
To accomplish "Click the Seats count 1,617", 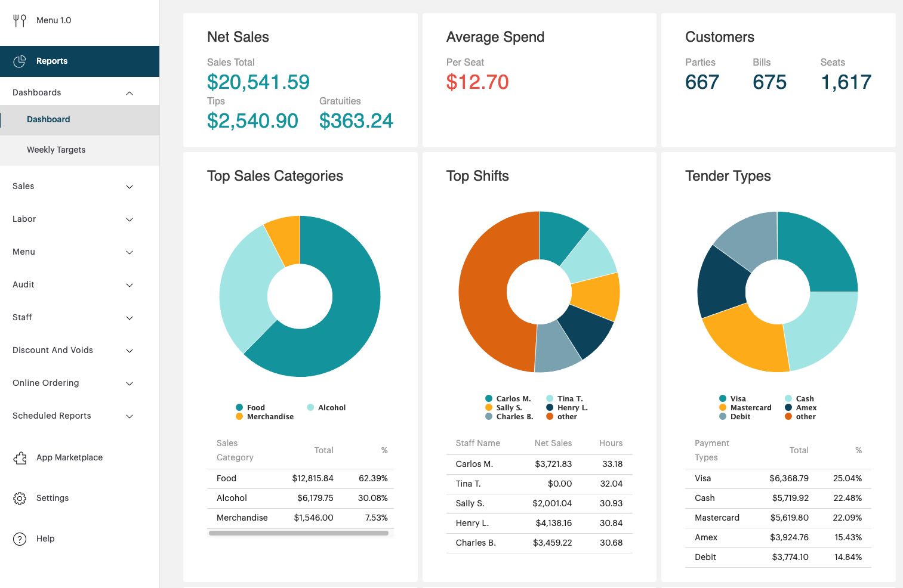I will (x=846, y=82).
